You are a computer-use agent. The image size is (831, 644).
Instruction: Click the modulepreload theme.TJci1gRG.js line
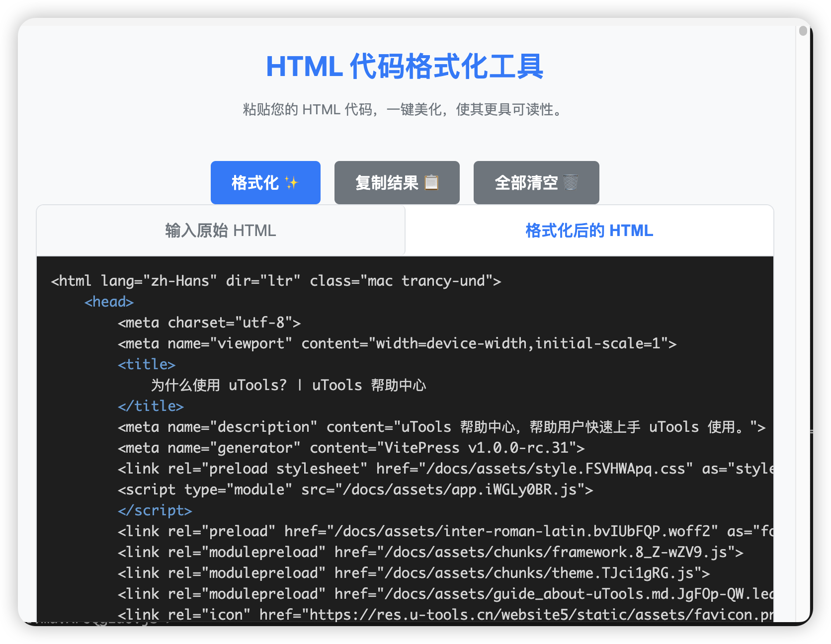414,573
